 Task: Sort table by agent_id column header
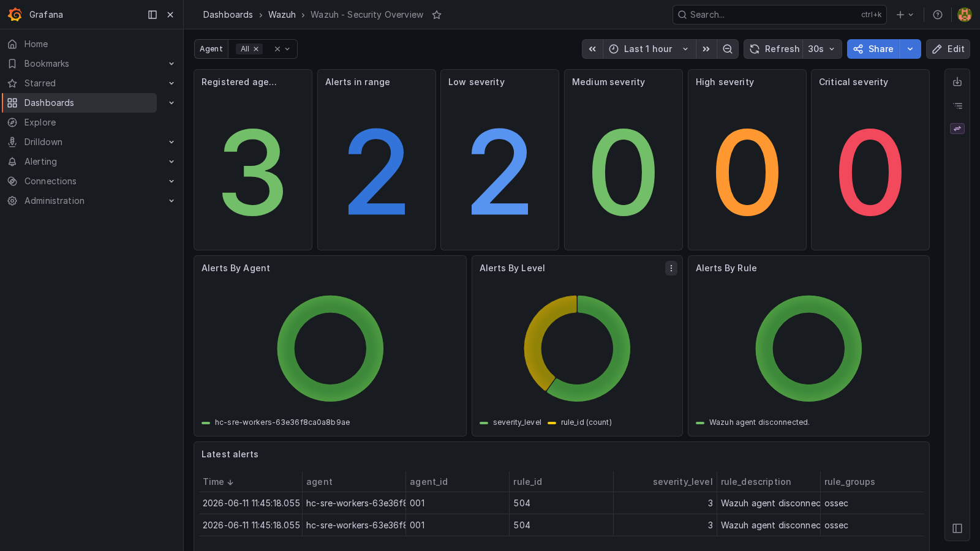coord(429,482)
